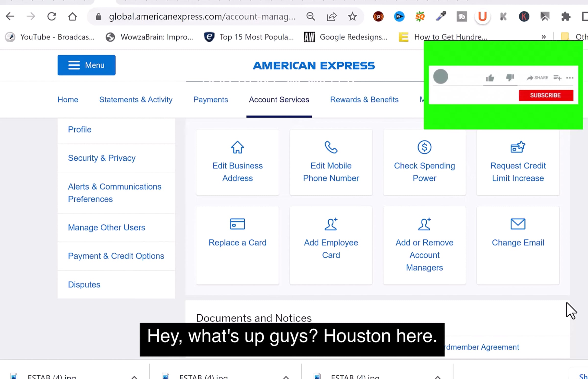Open Security & Privacy in sidebar
This screenshot has width=588, height=379.
click(x=102, y=158)
